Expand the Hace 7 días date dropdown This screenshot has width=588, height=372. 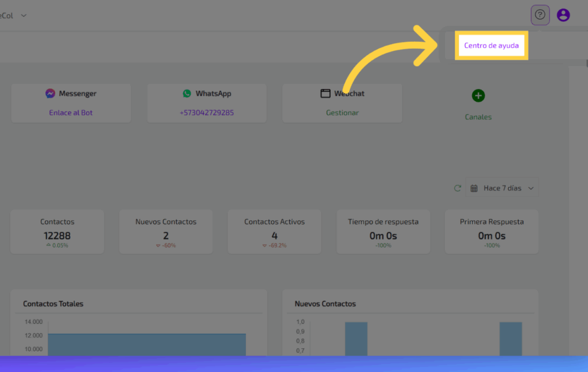(x=531, y=188)
